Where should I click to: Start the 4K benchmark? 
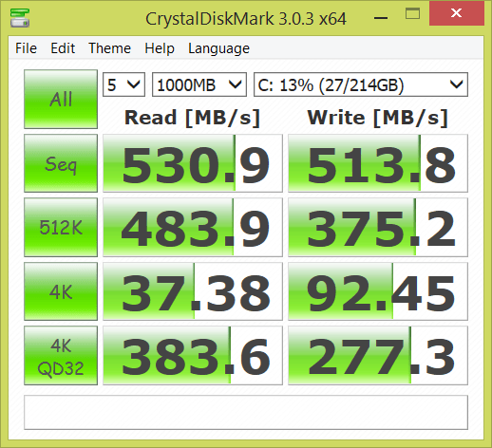point(61,291)
